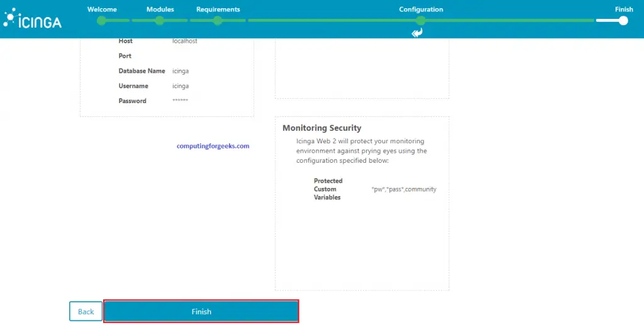Click the Welcome progress dot
Image resolution: width=644 pixels, height=325 pixels.
[101, 21]
